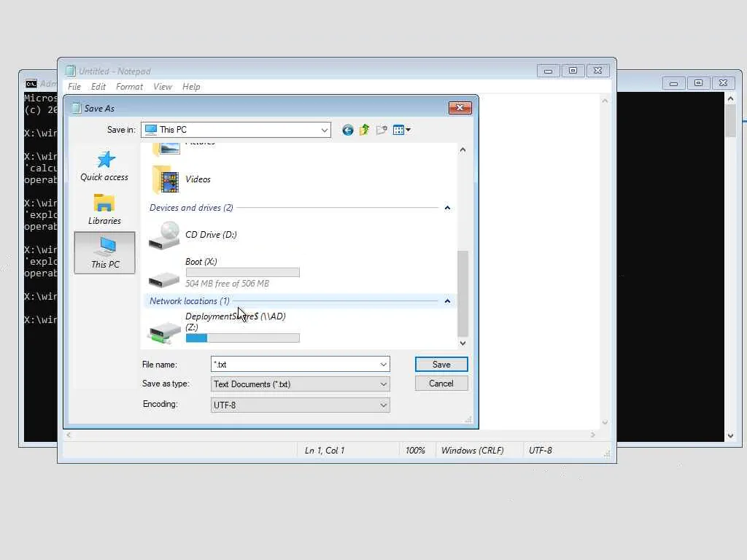Close the Save As dialog
The height and width of the screenshot is (560, 747).
coord(460,108)
